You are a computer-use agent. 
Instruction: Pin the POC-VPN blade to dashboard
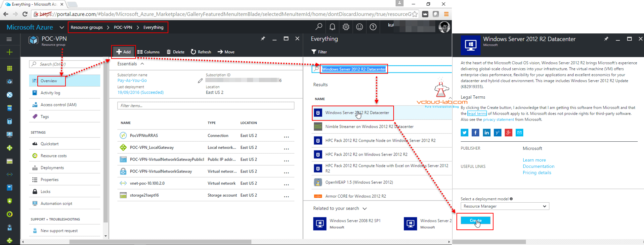263,39
